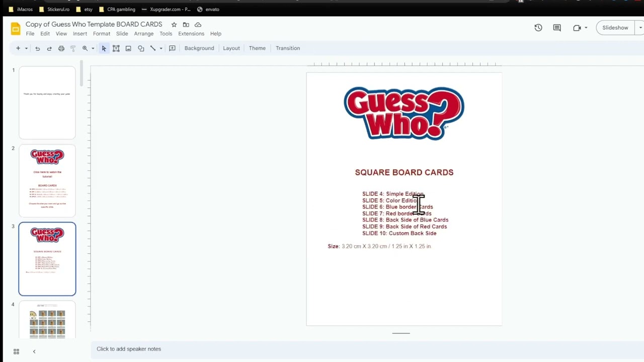
Task: Open the Tools menu
Action: pyautogui.click(x=166, y=34)
